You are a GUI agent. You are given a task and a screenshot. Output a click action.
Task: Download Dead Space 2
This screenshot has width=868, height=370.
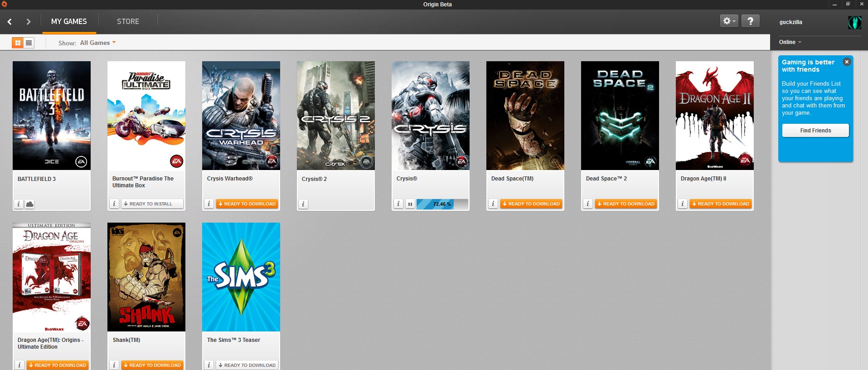tap(626, 204)
